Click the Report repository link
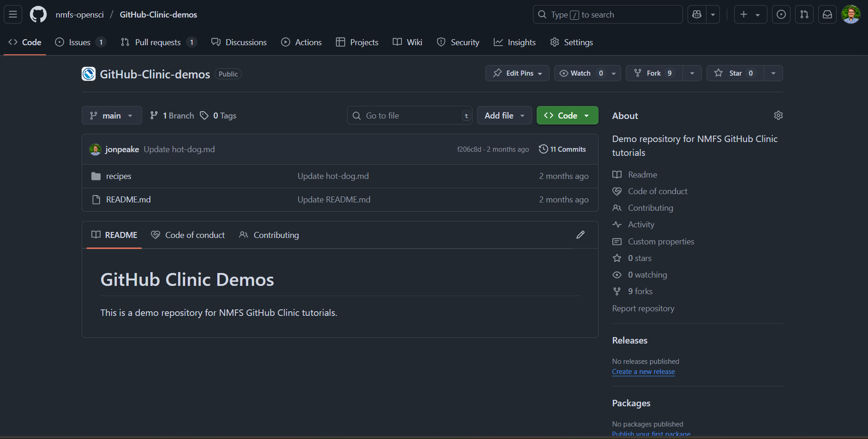 (643, 308)
